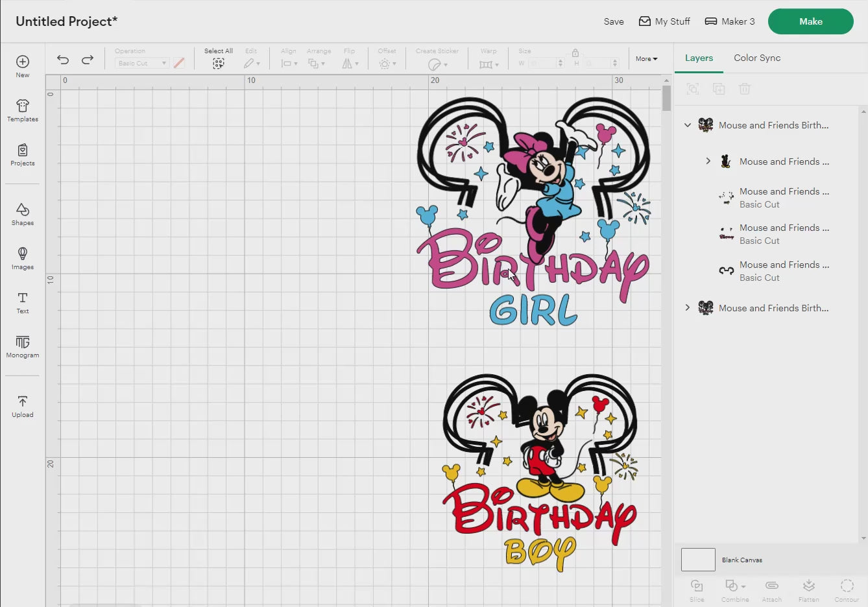
Task: Click the Flatten tool
Action: click(808, 590)
